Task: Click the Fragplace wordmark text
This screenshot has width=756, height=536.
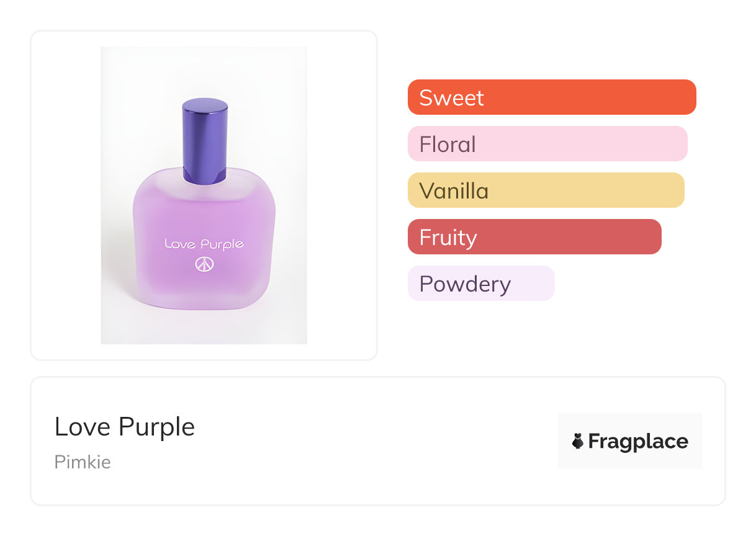Action: (x=638, y=441)
